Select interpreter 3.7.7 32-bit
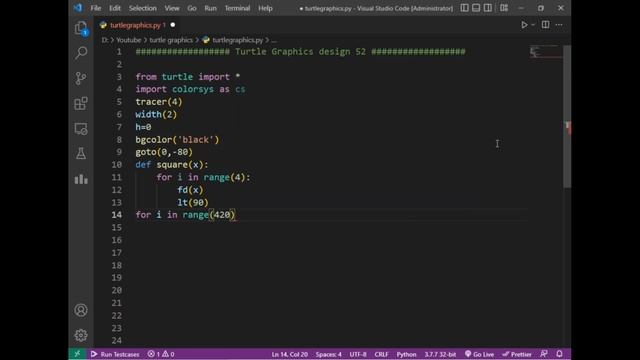This screenshot has height=360, width=640. [440, 354]
